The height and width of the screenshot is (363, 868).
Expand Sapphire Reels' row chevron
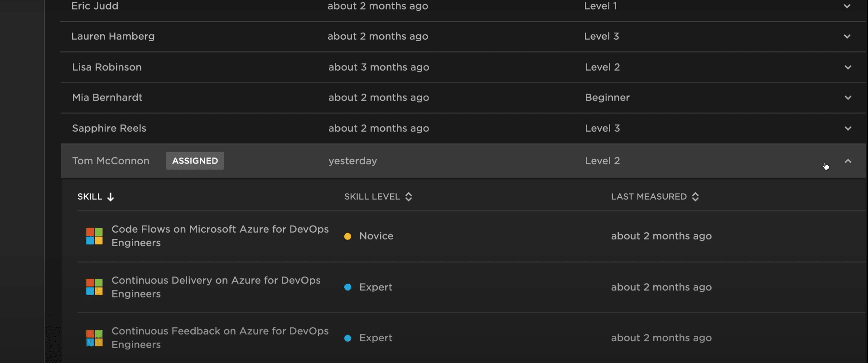click(x=848, y=129)
